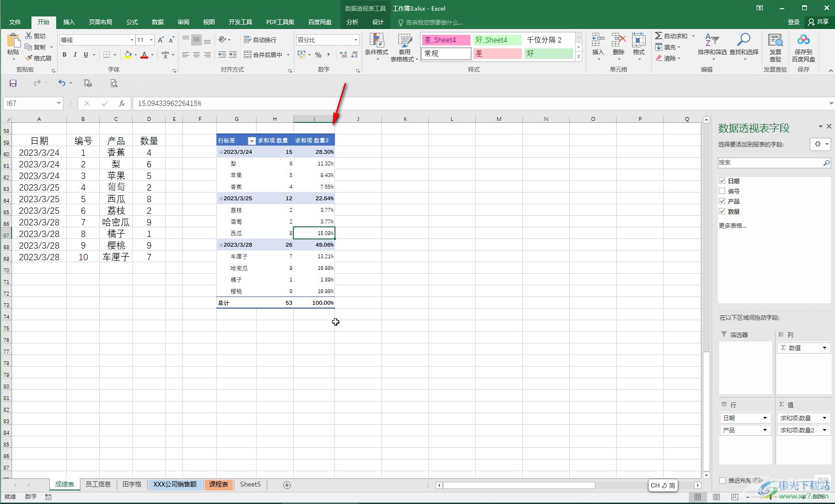The image size is (835, 504).
Task: Click the print preview icon in quick toolbar
Action: (114, 83)
